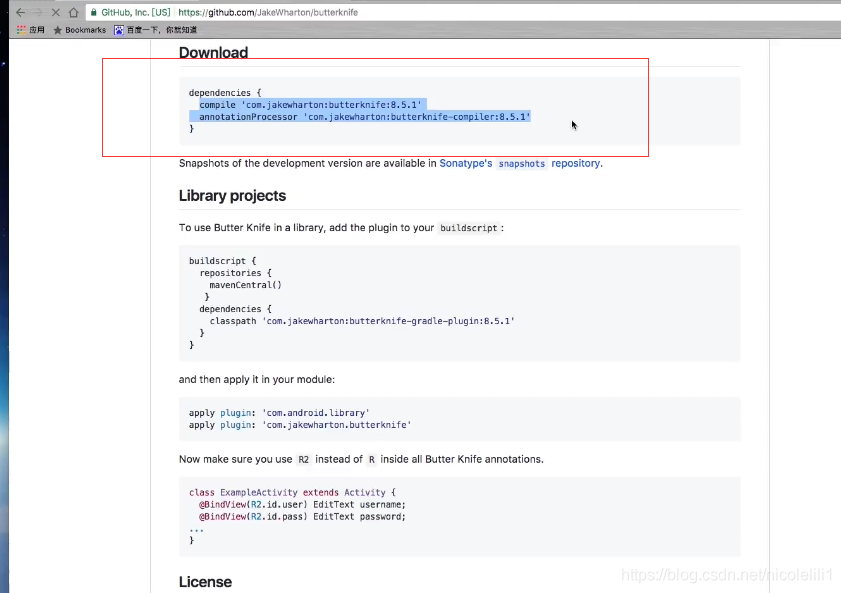The image size is (841, 593).
Task: Stop page loading with the X button
Action: [x=55, y=12]
